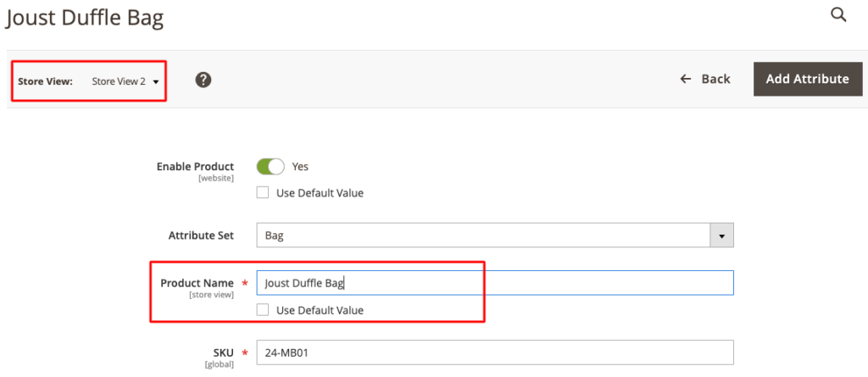Check Use Default Value under Enable Product
Screen dimensions: 868x377
pos(264,193)
